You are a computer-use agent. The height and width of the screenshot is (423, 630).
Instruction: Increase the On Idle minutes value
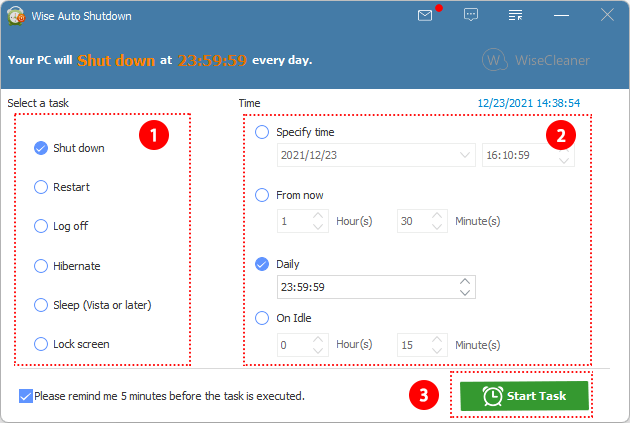point(437,339)
